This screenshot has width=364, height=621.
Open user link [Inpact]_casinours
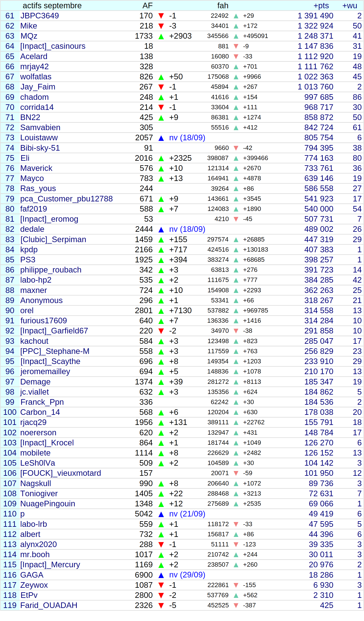tap(53, 46)
